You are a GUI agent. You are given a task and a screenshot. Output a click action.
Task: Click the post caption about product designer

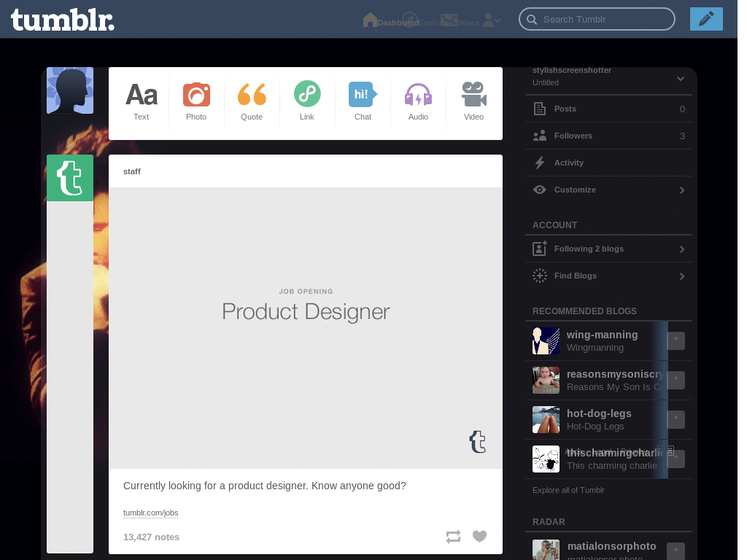pos(264,486)
